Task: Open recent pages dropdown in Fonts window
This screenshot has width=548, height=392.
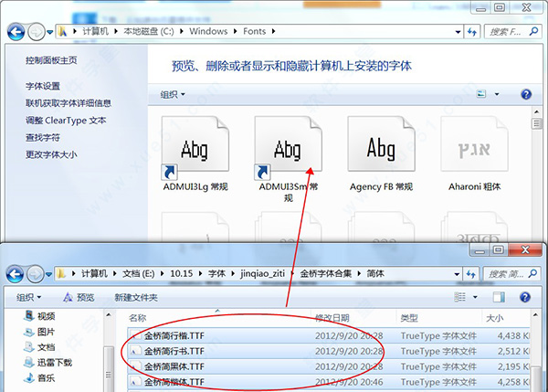Action: point(49,32)
